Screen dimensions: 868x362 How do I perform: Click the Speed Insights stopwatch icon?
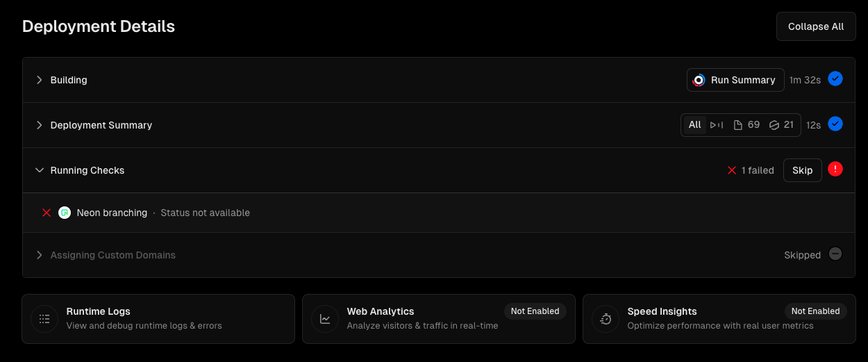[x=606, y=319]
